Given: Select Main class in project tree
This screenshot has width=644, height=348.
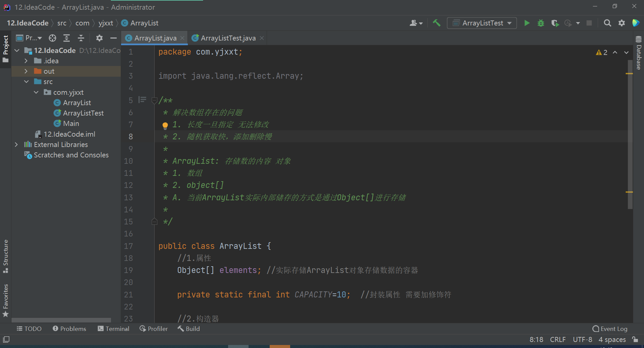Looking at the screenshot, I should (66, 124).
